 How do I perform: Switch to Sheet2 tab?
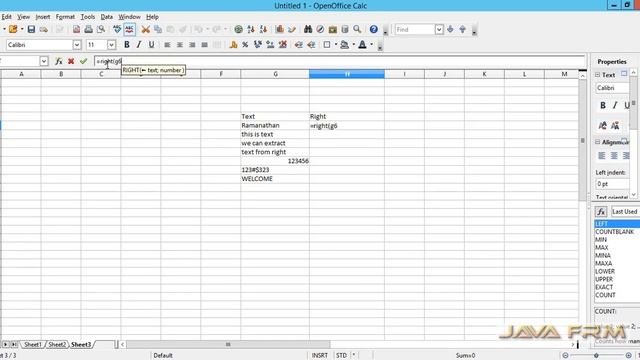(57, 344)
